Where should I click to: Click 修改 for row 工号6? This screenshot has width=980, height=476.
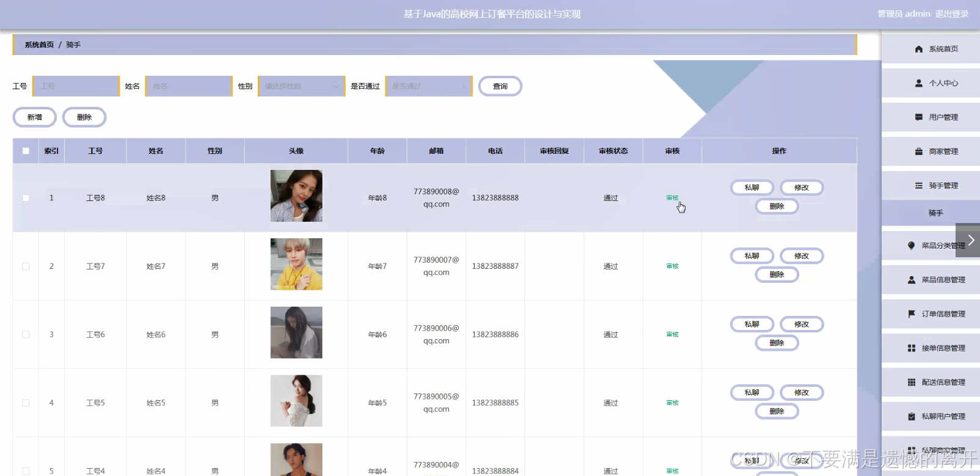[x=802, y=324]
